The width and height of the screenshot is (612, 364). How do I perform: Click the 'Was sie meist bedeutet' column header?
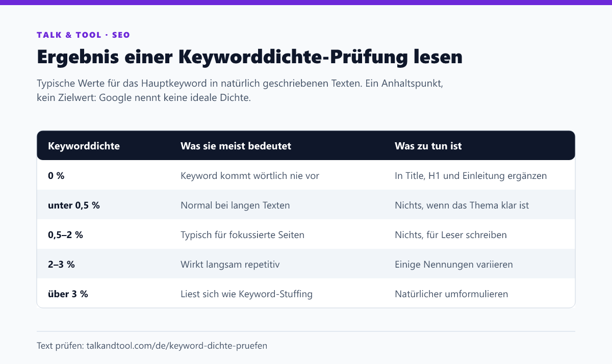coord(236,146)
